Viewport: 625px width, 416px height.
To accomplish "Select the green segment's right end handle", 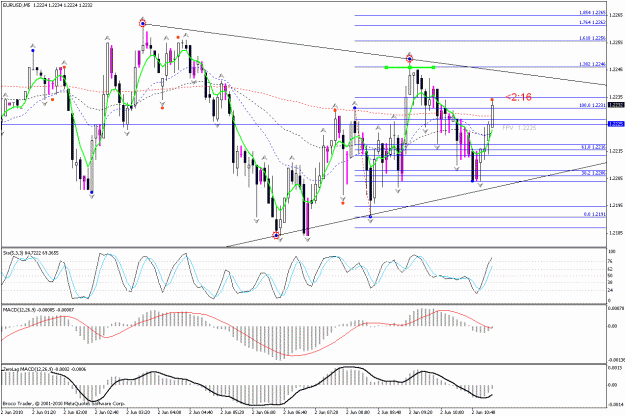I will 433,67.
